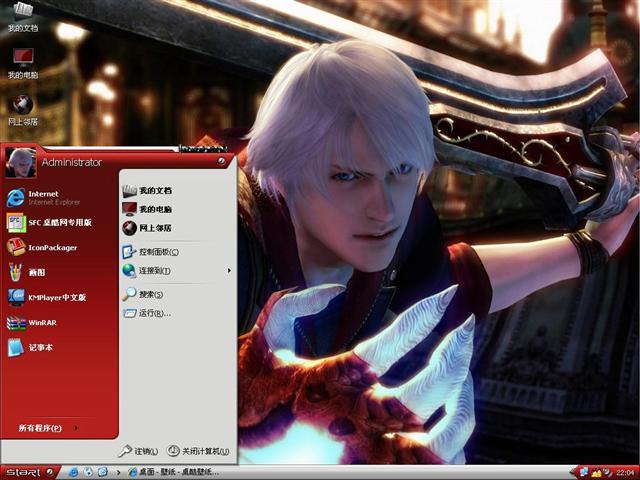The height and width of the screenshot is (480, 640).
Task: Open 记事本 notepad
Action: click(x=40, y=348)
